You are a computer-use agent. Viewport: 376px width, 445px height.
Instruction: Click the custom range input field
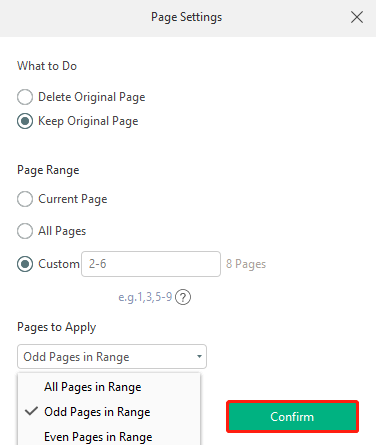(151, 264)
